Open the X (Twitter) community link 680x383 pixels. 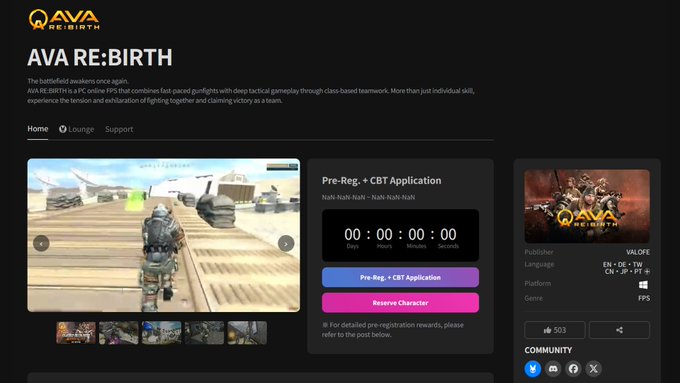(594, 369)
